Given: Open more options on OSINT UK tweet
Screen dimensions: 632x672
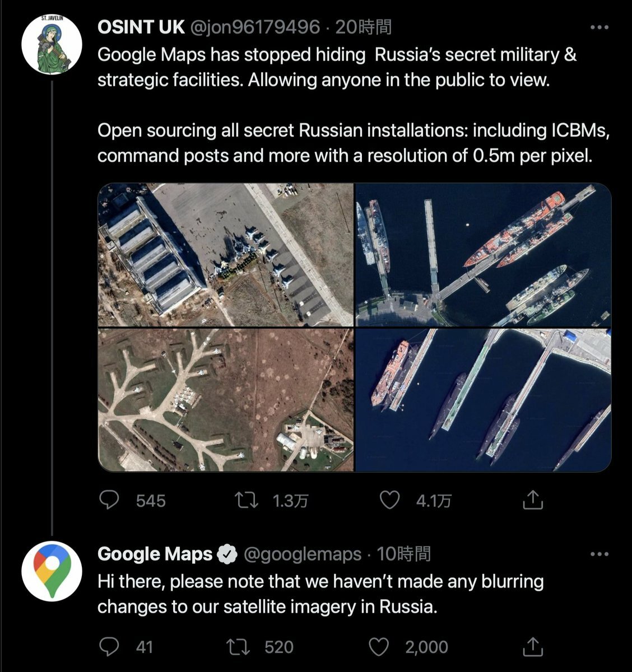Looking at the screenshot, I should click(x=600, y=27).
